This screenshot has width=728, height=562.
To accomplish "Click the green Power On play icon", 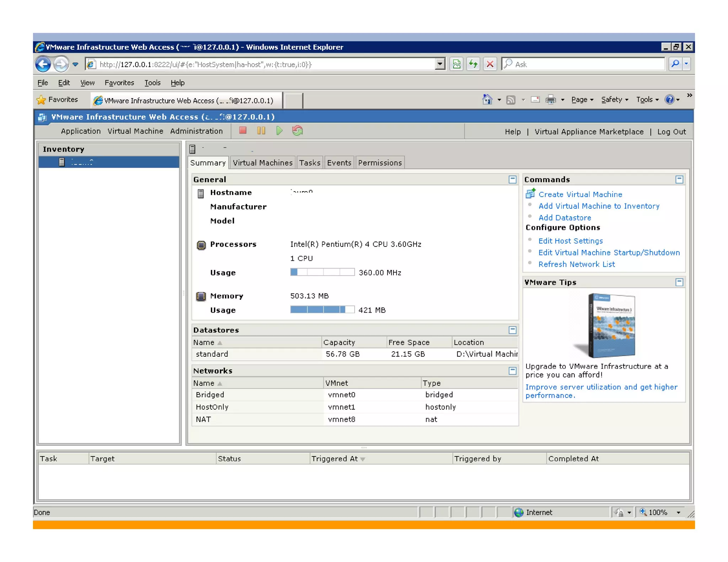I will point(279,131).
